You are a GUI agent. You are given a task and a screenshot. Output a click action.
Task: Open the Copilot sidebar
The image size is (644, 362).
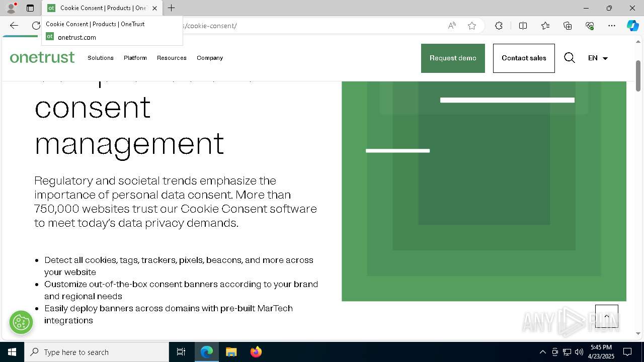click(x=632, y=26)
